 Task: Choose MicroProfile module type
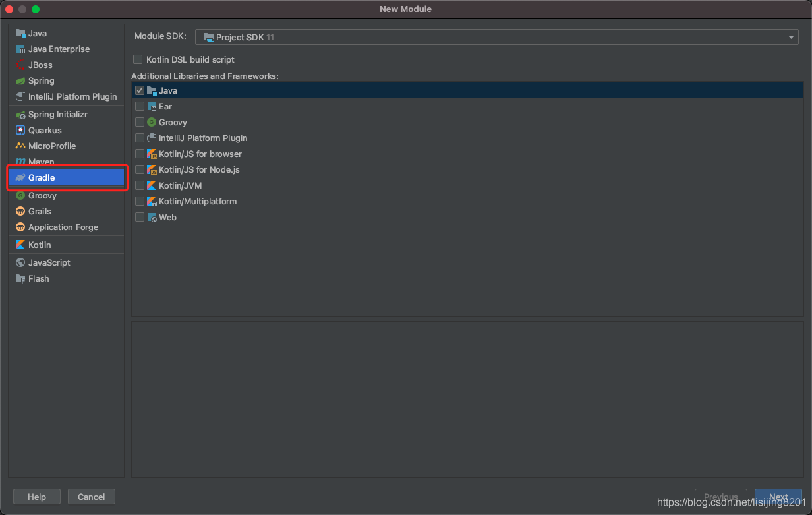tap(66, 146)
